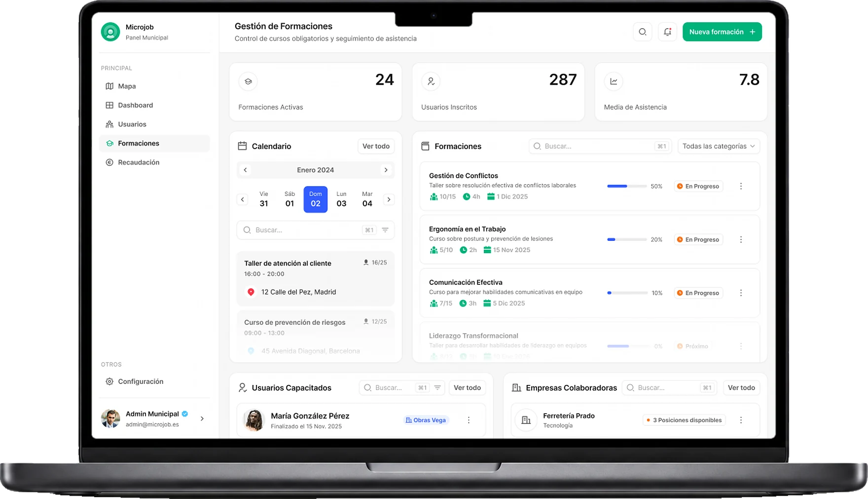The width and height of the screenshot is (868, 499).
Task: Open Usuarios in sidebar
Action: coord(154,124)
